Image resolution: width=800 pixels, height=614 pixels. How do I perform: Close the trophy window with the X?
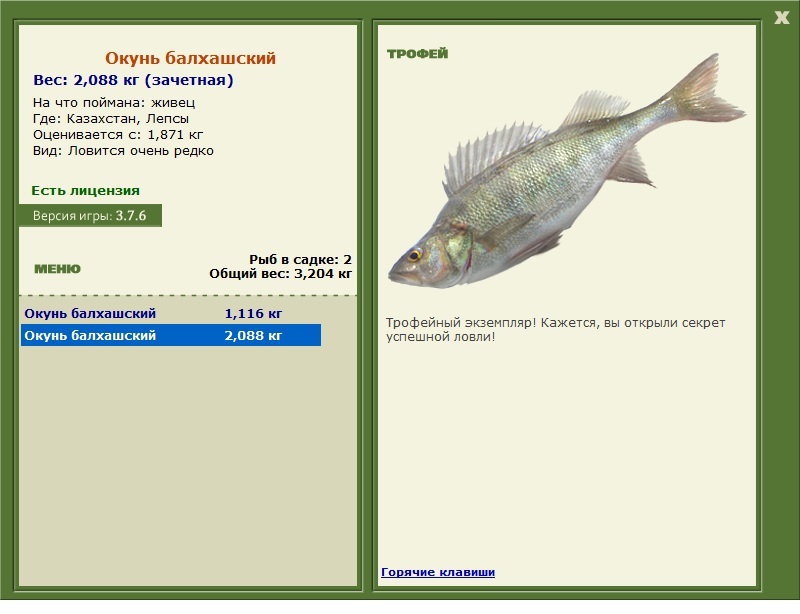click(781, 18)
